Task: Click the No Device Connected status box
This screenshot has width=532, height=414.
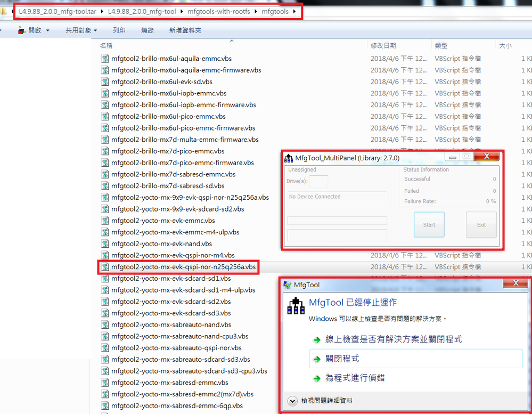Action: 337,197
